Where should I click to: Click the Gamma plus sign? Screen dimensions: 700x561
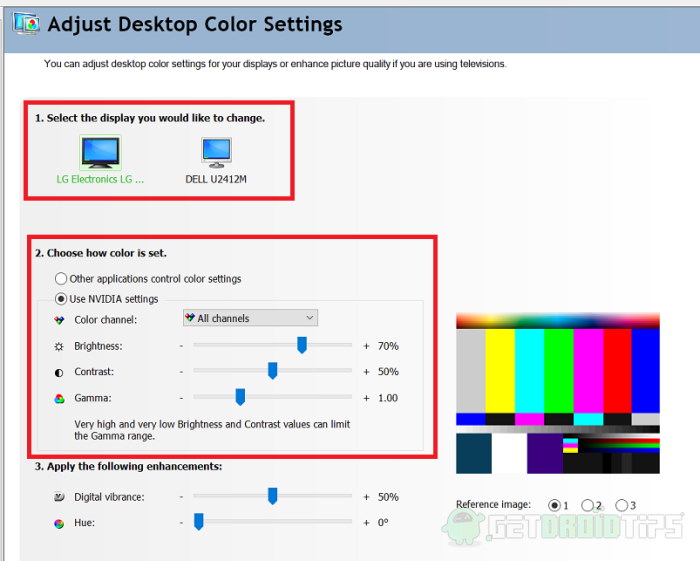367,398
